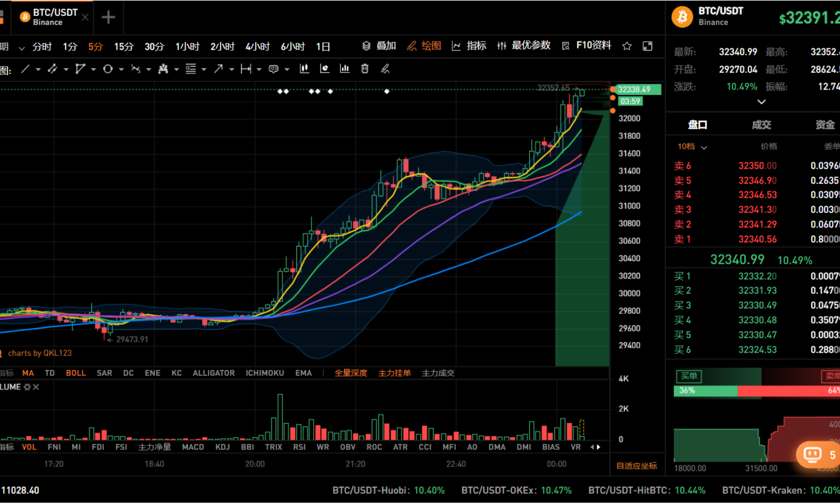This screenshot has width=840, height=504.
Task: Click the 自适应坐标 link
Action: click(637, 466)
